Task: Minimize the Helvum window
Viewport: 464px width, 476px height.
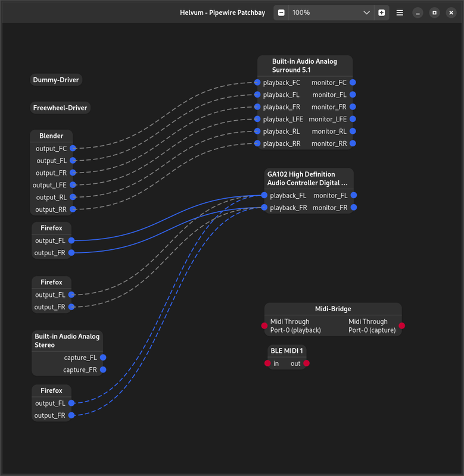Action: point(418,12)
